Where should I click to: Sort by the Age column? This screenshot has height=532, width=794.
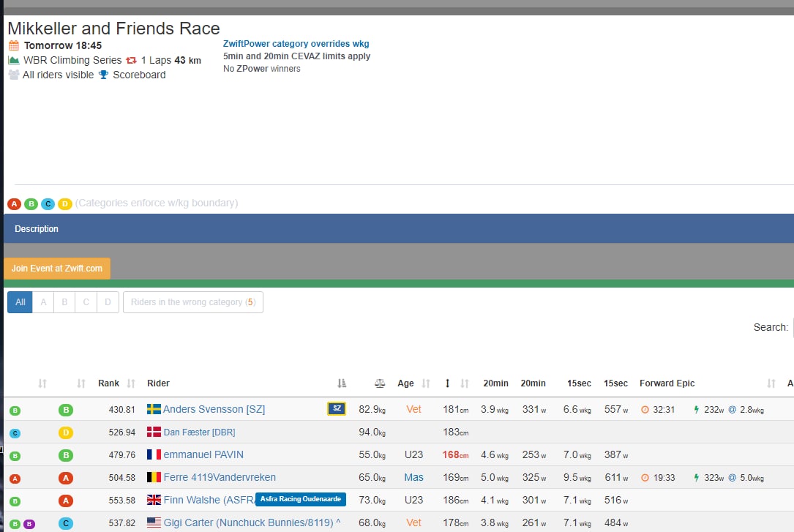(x=426, y=383)
